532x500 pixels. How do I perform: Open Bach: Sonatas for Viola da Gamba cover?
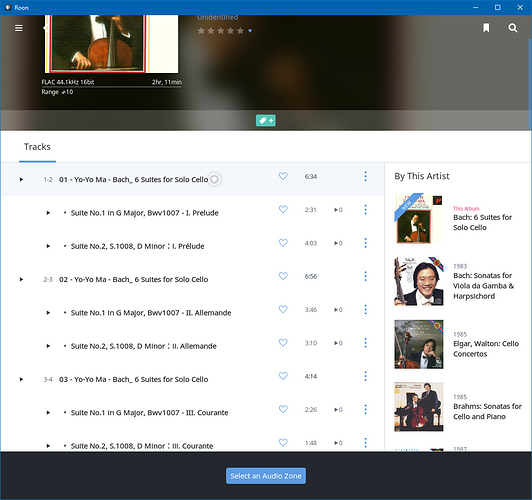click(x=419, y=281)
